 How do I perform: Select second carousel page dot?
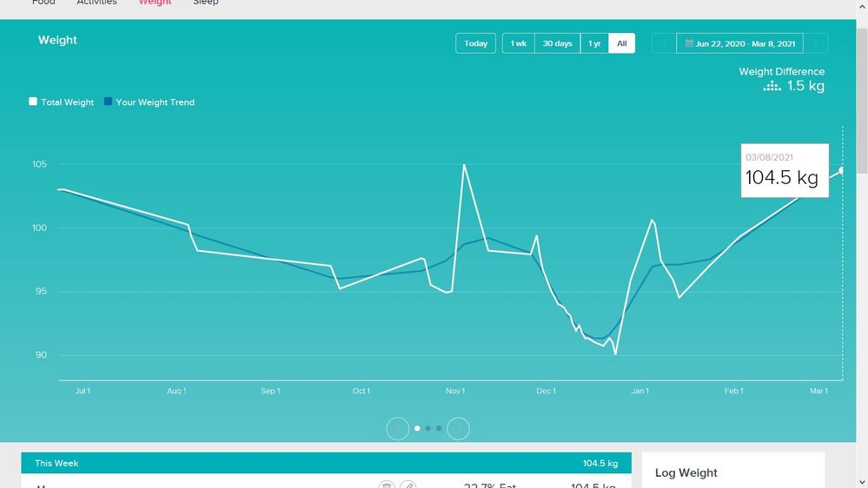click(x=428, y=428)
